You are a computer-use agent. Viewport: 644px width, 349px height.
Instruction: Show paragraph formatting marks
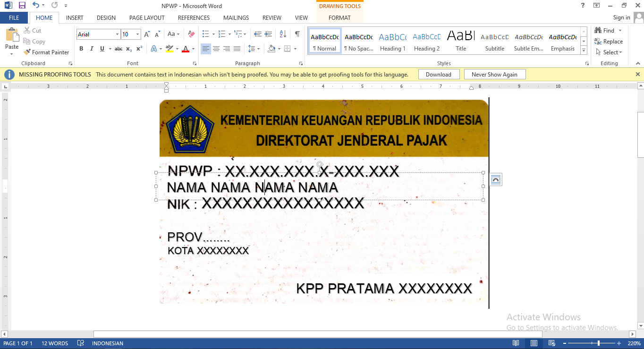coord(297,34)
